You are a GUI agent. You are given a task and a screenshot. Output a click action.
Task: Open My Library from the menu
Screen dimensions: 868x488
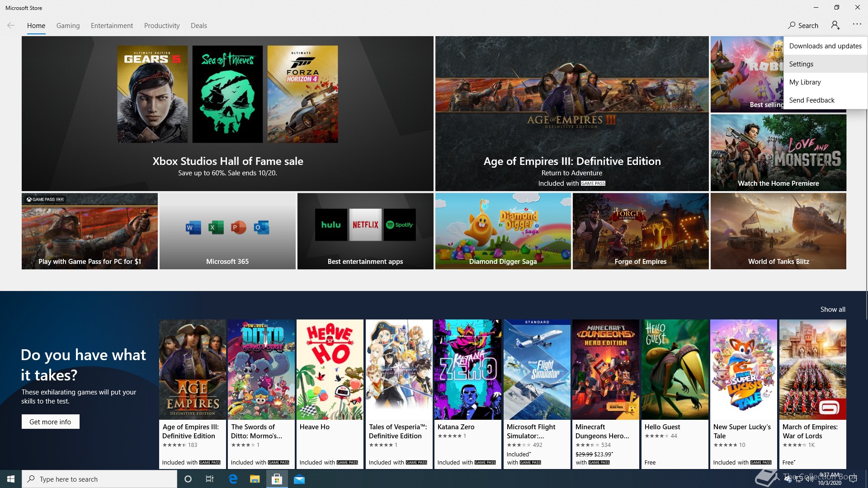(x=826, y=82)
